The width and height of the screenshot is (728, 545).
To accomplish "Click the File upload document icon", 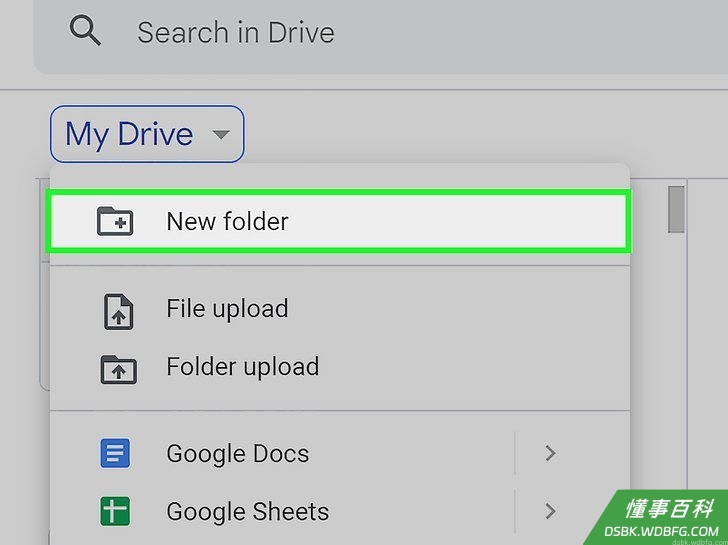I will click(118, 311).
